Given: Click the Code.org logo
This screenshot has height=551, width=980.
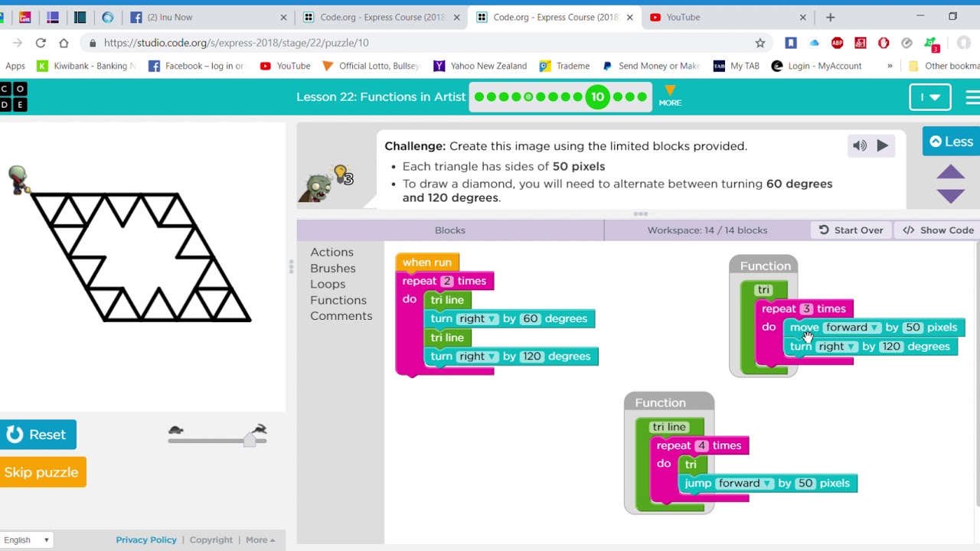Looking at the screenshot, I should 13,97.
